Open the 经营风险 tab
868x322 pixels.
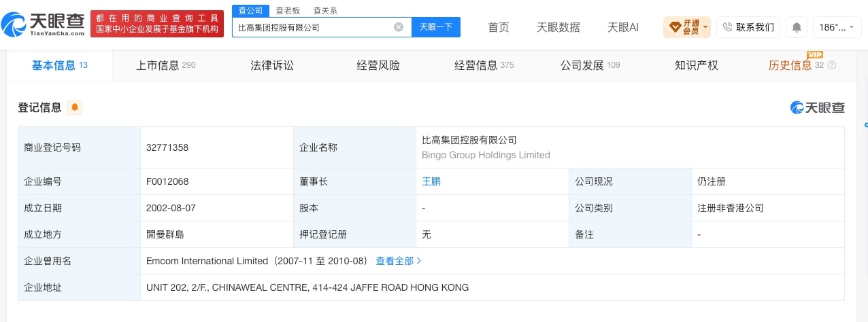378,65
